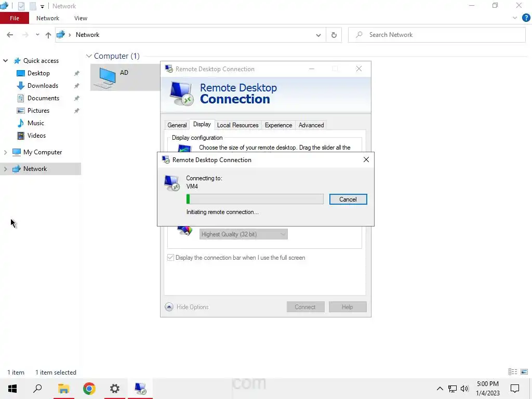Launch Google Chrome from taskbar
The height and width of the screenshot is (399, 532).
point(89,389)
